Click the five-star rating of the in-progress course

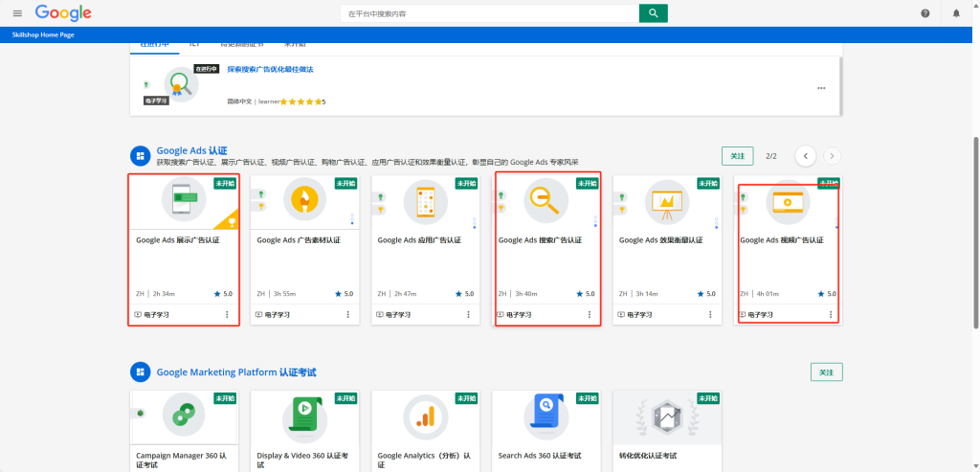click(302, 101)
